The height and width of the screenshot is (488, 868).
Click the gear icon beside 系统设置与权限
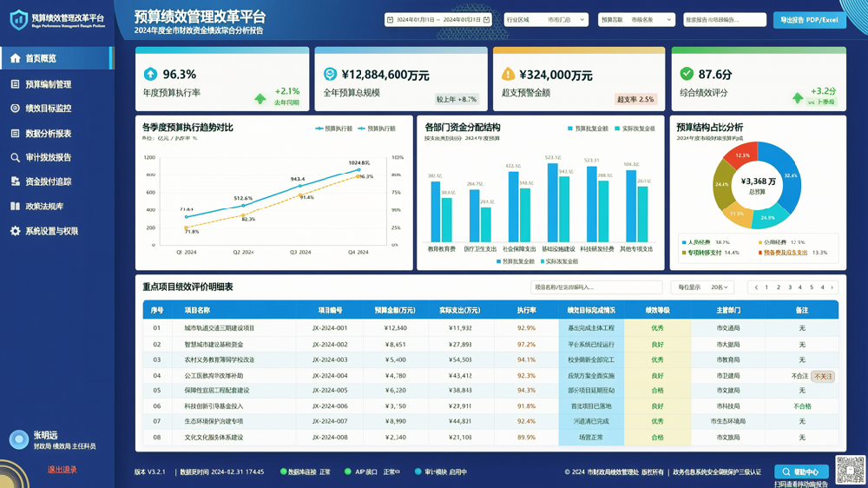point(15,231)
